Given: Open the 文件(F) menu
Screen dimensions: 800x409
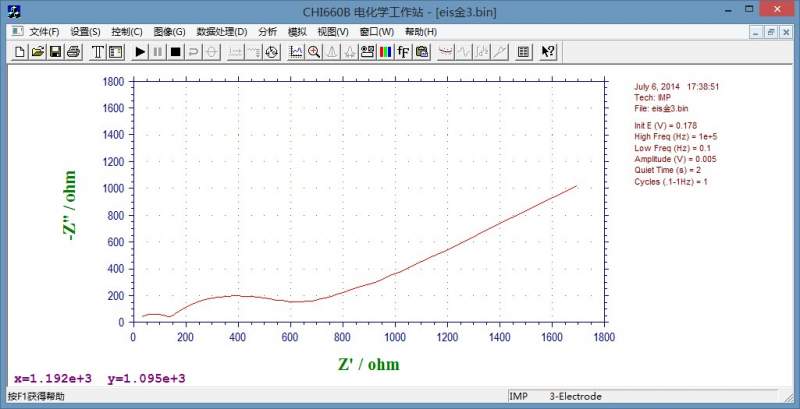Looking at the screenshot, I should click(45, 32).
